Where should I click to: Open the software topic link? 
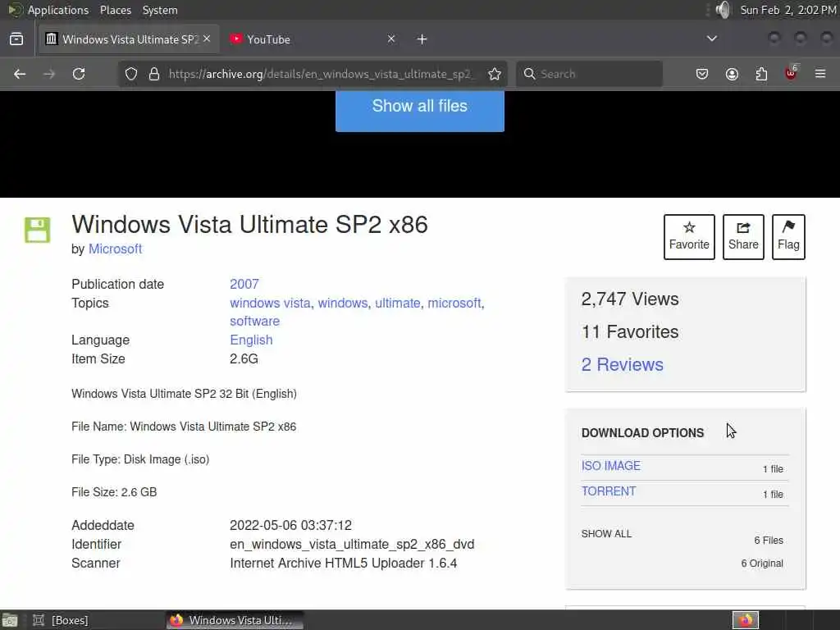point(255,321)
